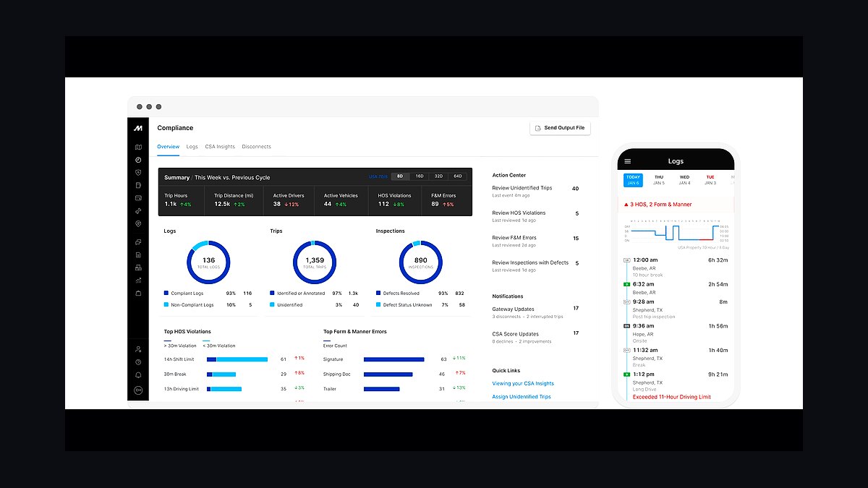Select the 64D cycle toggle

[458, 176]
